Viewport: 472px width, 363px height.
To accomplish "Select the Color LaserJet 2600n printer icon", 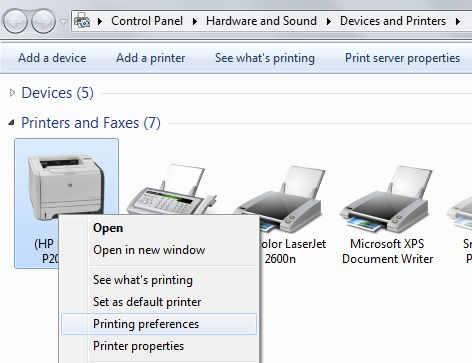I will click(280, 199).
